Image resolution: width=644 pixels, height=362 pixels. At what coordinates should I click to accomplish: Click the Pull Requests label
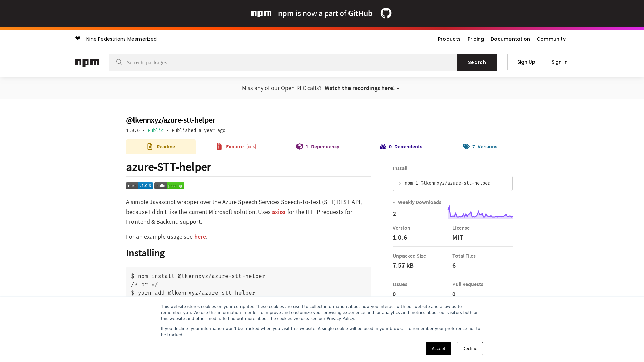(x=468, y=284)
